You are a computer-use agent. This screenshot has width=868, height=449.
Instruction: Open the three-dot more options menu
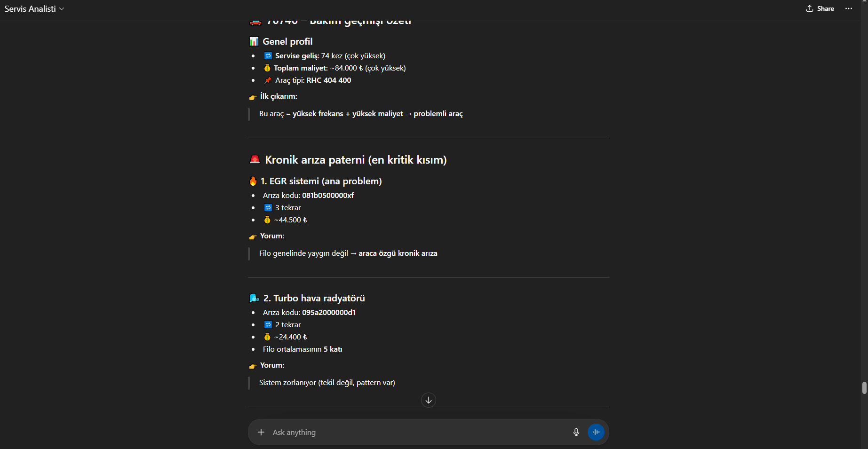pos(849,8)
